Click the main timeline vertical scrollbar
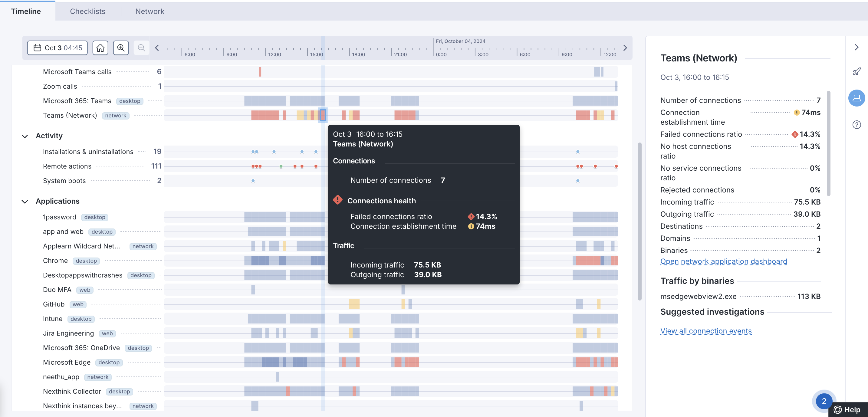The width and height of the screenshot is (868, 417). [639, 221]
